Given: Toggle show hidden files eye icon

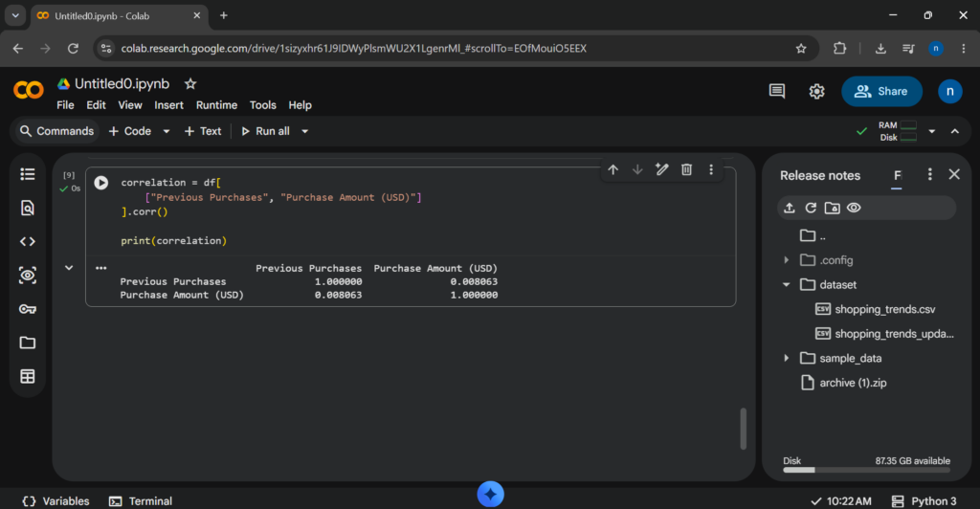Looking at the screenshot, I should click(x=854, y=208).
